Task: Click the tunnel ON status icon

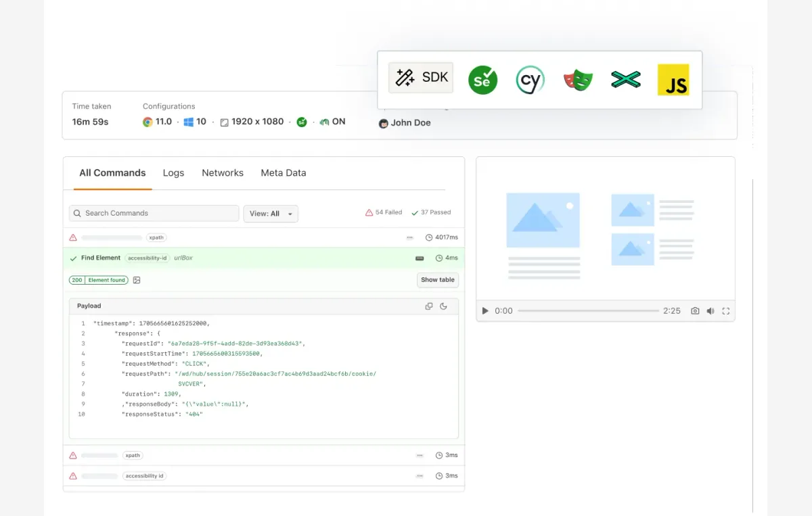Action: [325, 122]
